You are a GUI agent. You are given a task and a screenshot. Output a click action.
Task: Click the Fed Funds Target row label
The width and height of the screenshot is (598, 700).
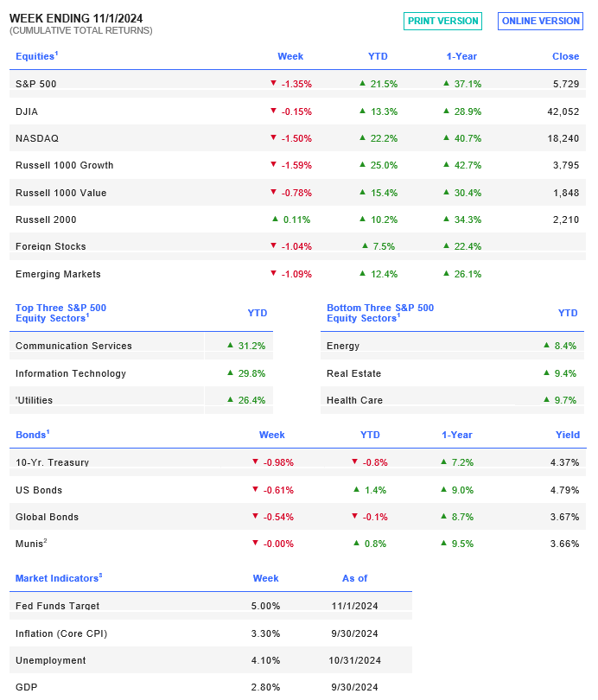58,606
